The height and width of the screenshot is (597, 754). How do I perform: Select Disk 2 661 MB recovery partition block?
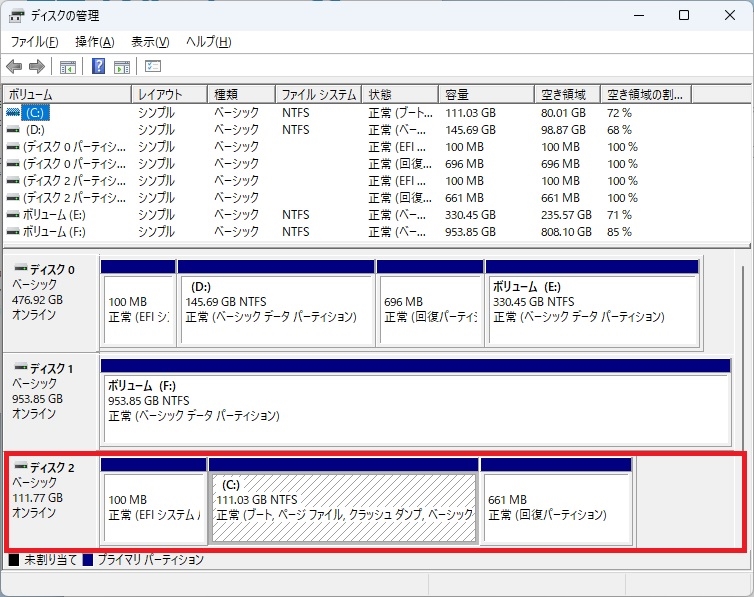556,501
